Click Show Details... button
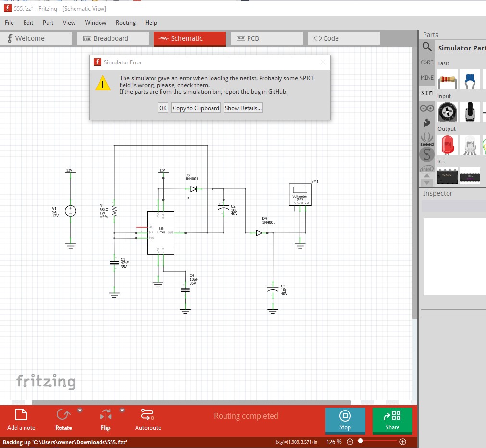This screenshot has height=448, width=486. coord(243,108)
